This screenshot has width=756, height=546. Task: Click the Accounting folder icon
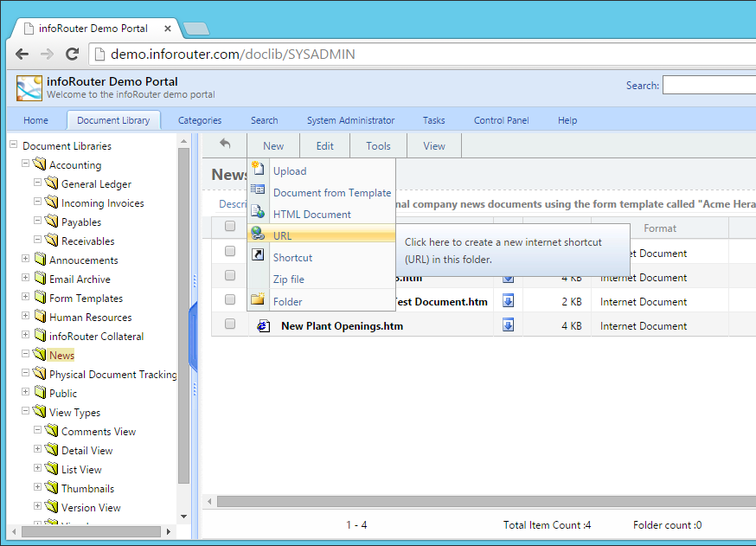40,164
